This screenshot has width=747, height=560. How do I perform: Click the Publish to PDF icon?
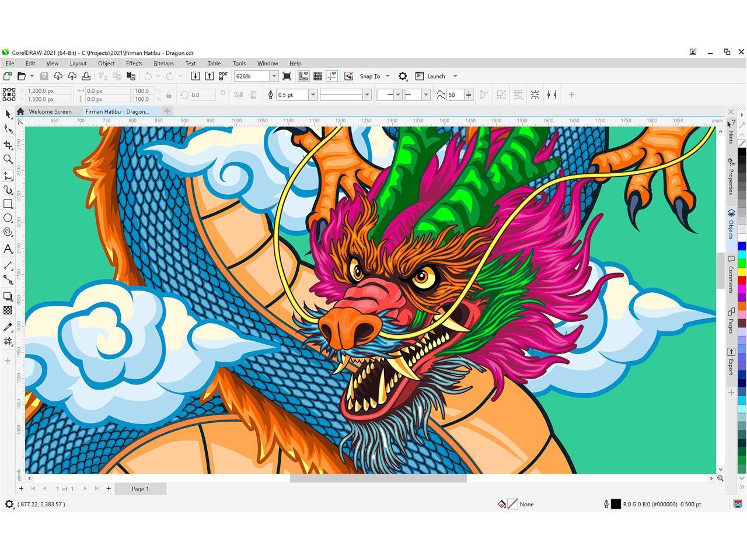click(223, 76)
